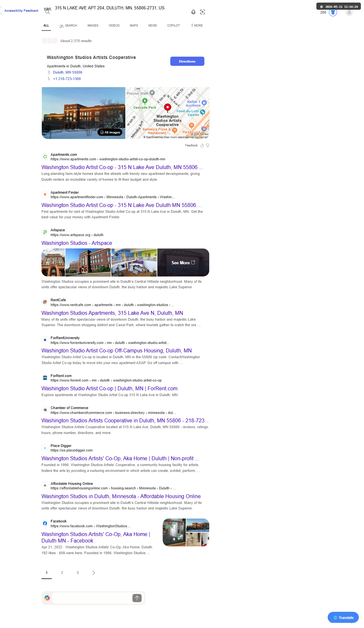Click the search query input box
The image size is (364, 628).
pos(120,8)
